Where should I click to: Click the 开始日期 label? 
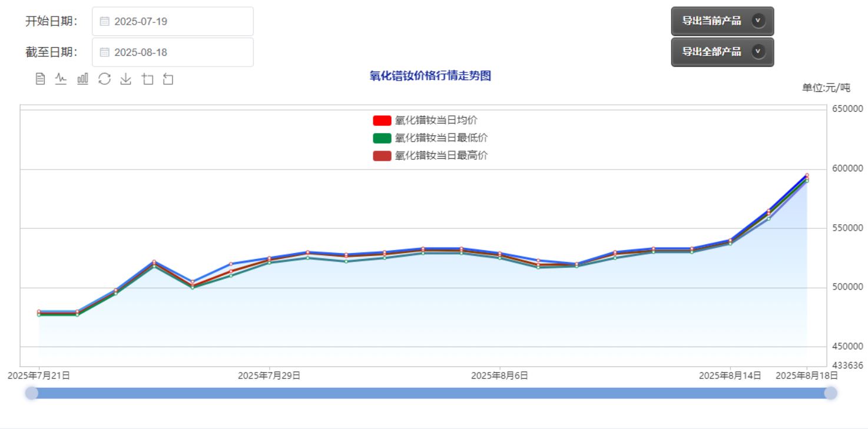click(51, 22)
